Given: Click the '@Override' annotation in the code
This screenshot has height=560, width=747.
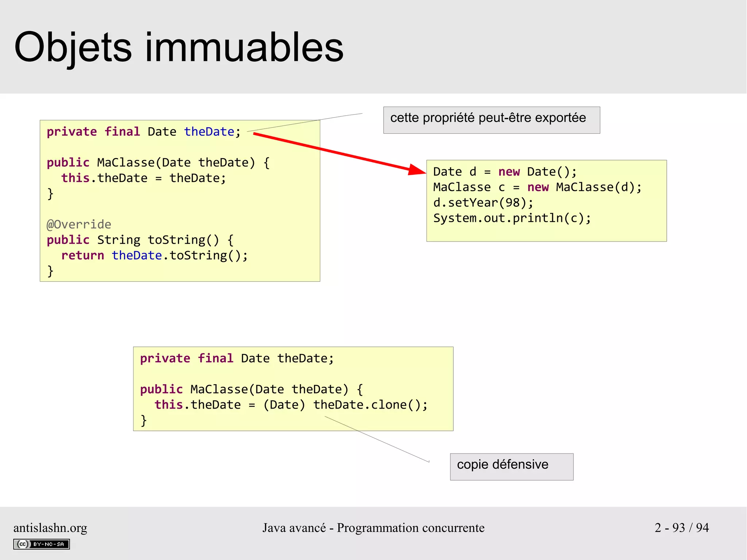Looking at the screenshot, I should pos(79,224).
